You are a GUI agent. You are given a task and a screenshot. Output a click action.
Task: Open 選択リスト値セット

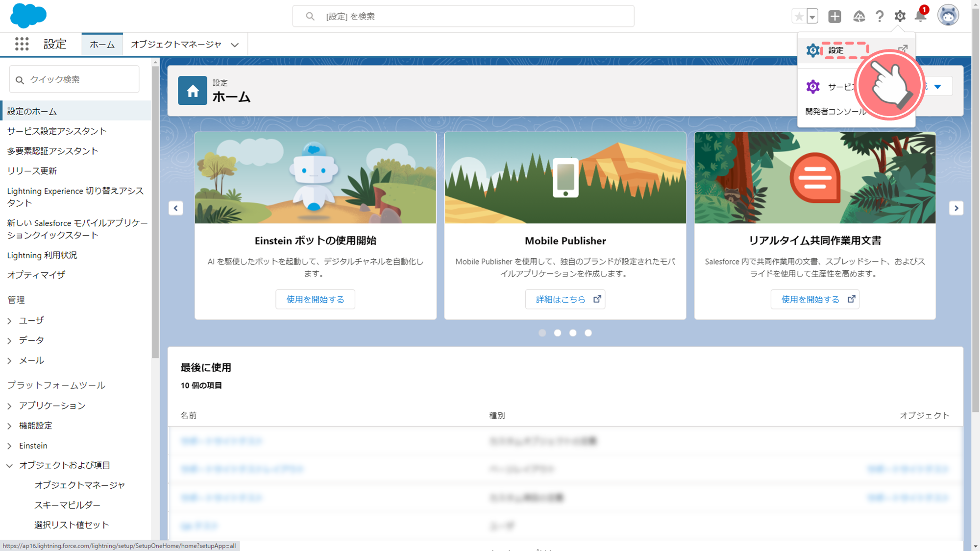coord(72,525)
